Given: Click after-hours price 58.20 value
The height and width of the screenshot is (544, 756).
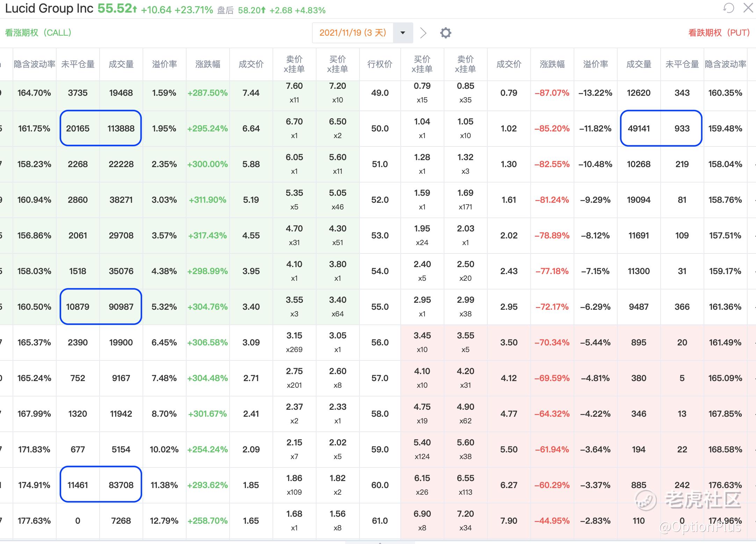Looking at the screenshot, I should coord(249,10).
